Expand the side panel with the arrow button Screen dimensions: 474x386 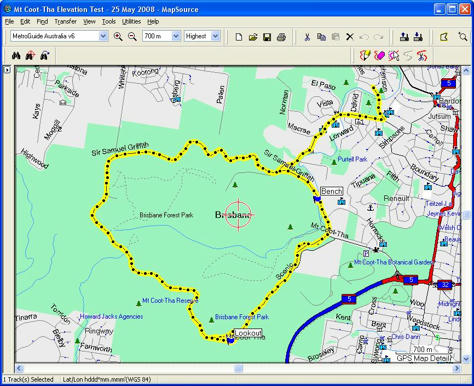[x=7, y=70]
